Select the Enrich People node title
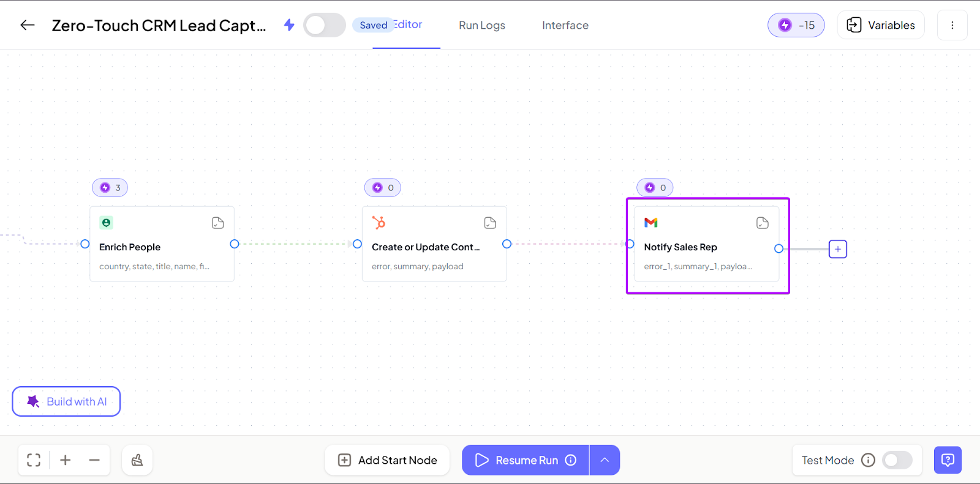980x484 pixels. (x=130, y=247)
